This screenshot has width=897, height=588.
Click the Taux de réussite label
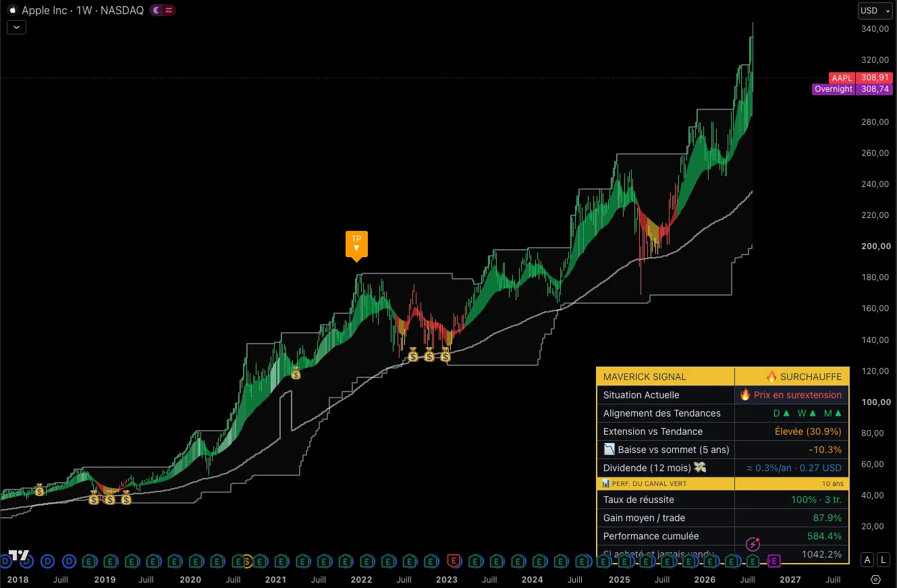tap(638, 500)
